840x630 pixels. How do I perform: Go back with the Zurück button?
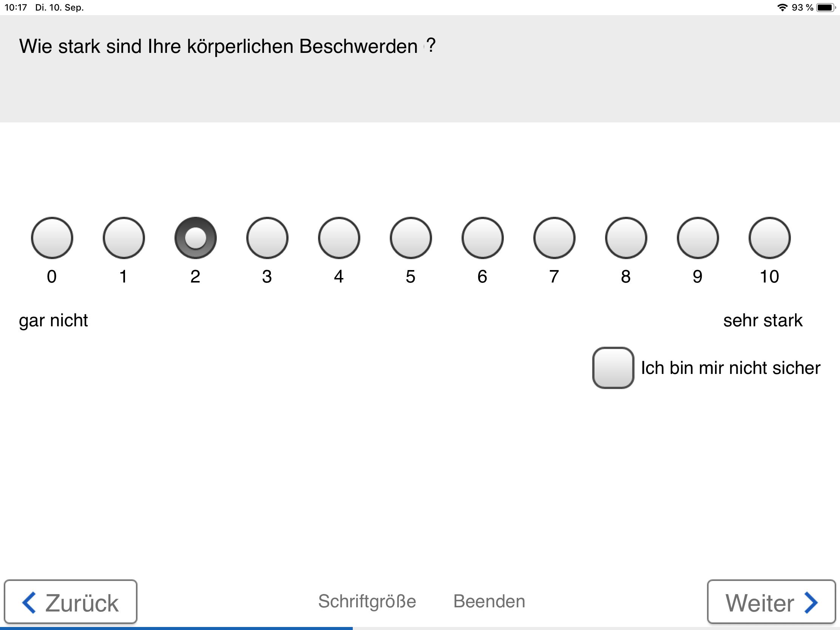tap(71, 602)
